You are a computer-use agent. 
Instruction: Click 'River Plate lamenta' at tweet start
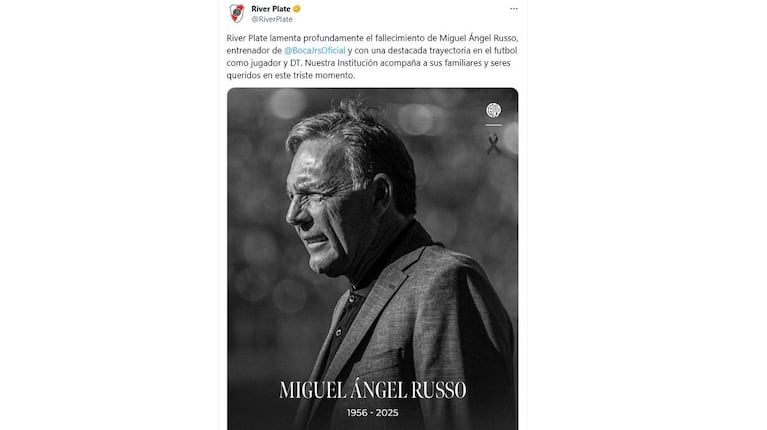point(263,38)
